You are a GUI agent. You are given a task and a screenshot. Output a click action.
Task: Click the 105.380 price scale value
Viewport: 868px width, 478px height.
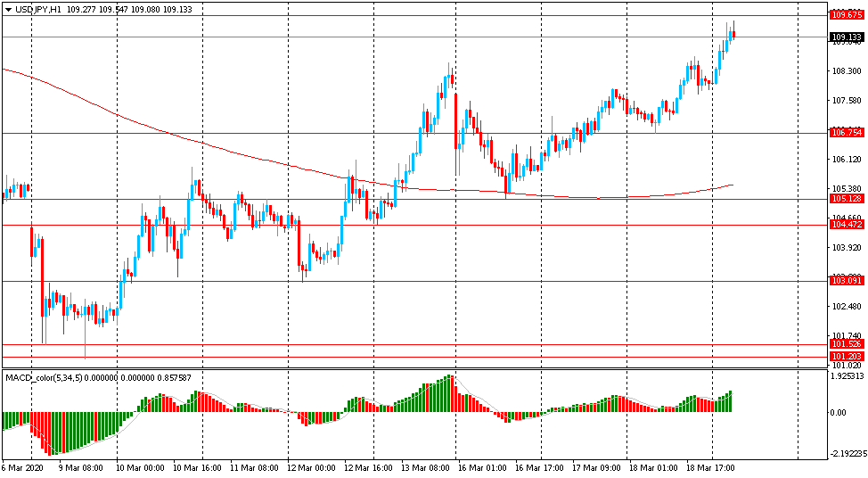(847, 188)
